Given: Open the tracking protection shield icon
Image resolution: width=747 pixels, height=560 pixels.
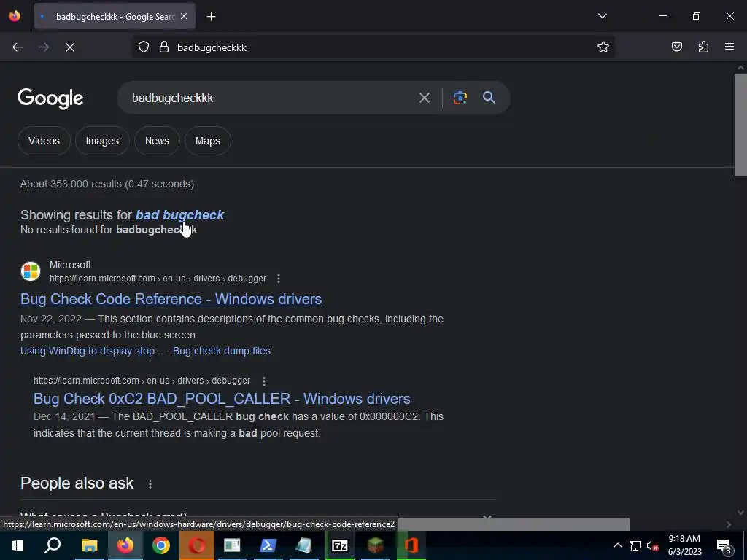Looking at the screenshot, I should tap(144, 47).
